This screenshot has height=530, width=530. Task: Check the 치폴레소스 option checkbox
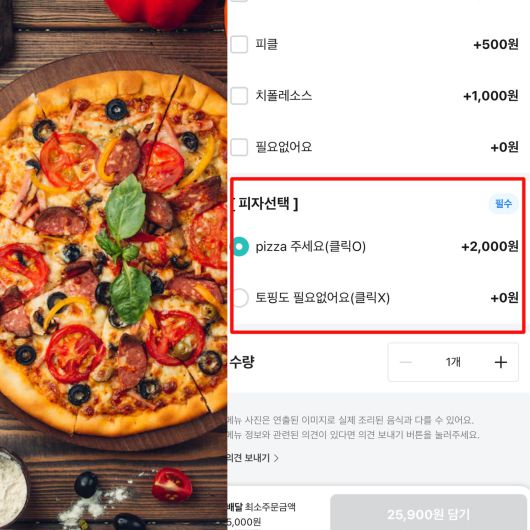click(239, 96)
